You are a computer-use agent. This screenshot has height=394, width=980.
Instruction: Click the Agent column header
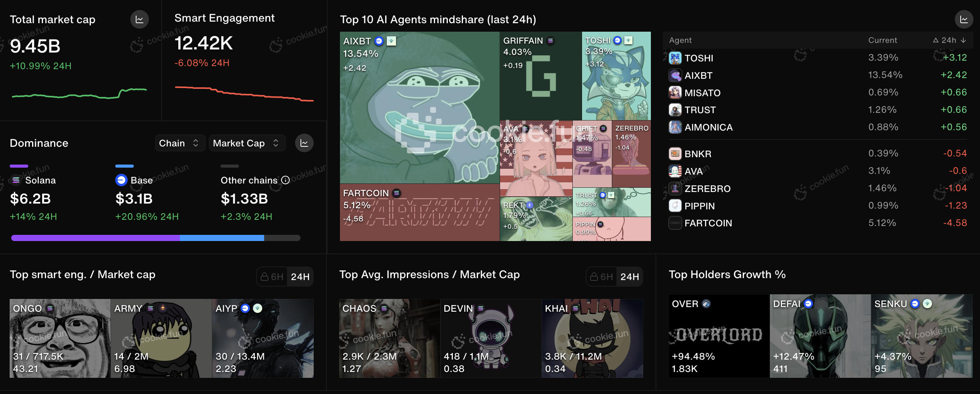(680, 40)
